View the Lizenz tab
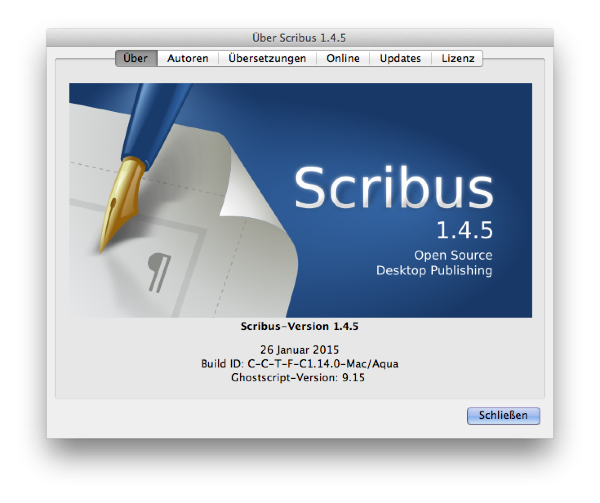600x503 pixels. [459, 58]
